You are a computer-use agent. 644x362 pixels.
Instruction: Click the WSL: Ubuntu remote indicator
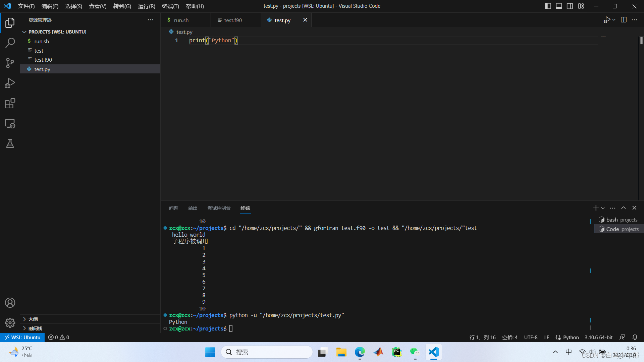tap(22, 337)
